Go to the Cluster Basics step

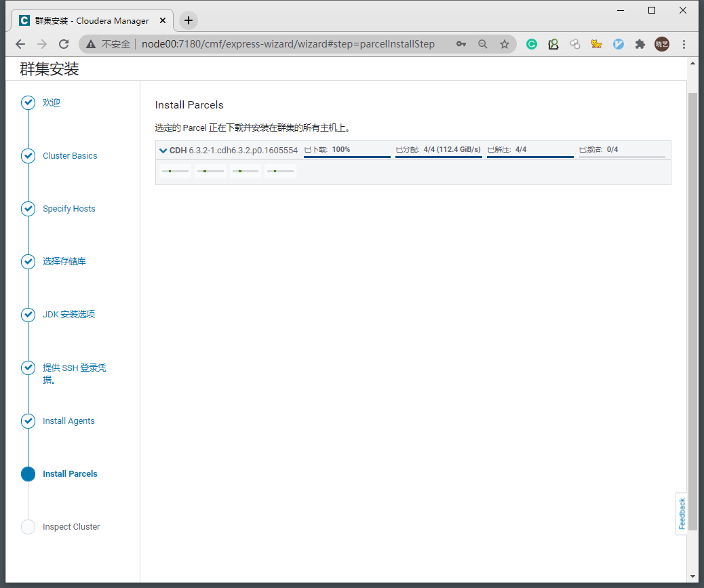[70, 156]
